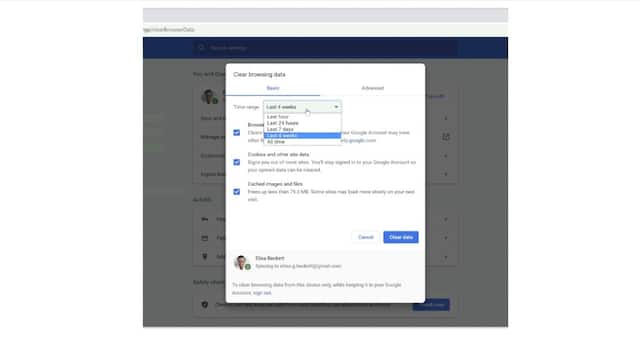Click the location pin icon in Autofill
The height and width of the screenshot is (360, 640).
(204, 256)
